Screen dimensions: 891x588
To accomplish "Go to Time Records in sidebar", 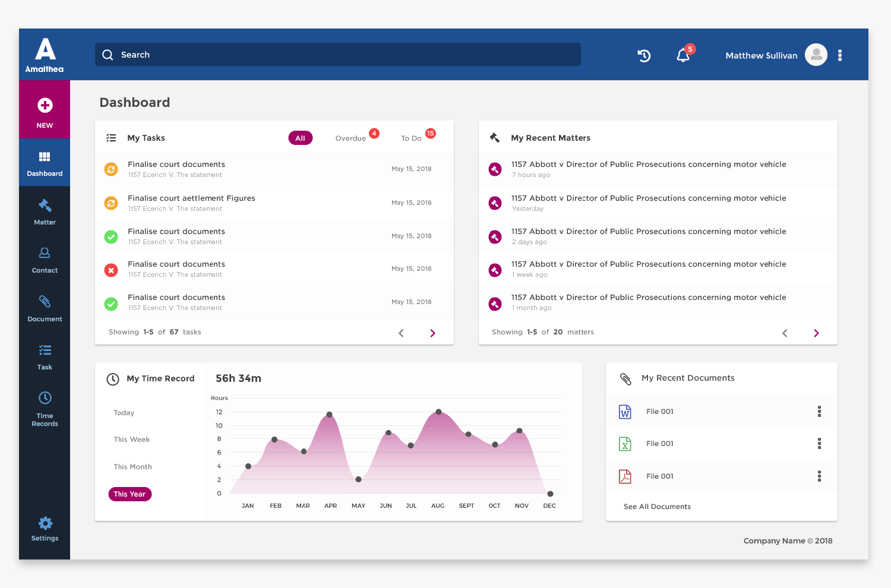I will tap(45, 409).
